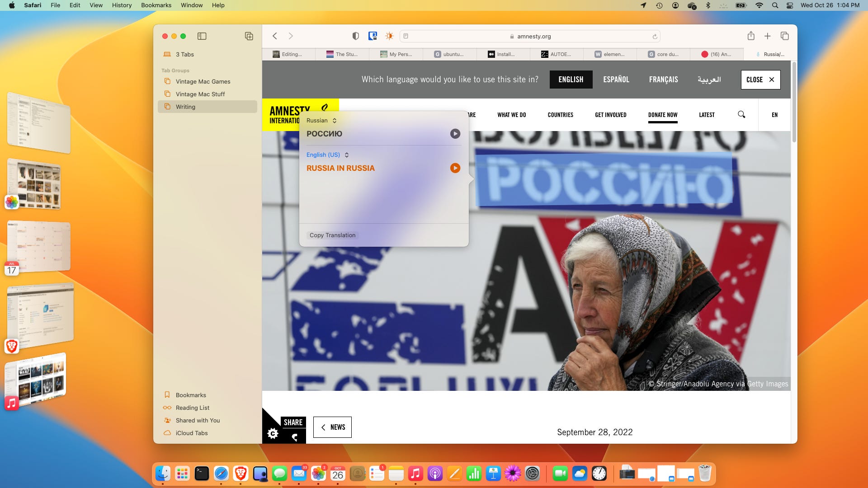Reload the amnesty.org page

click(x=654, y=37)
